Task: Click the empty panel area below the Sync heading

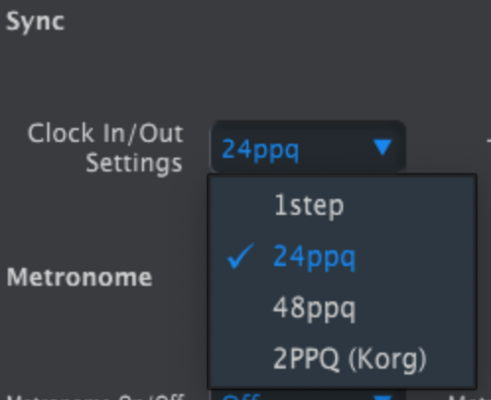Action: [x=100, y=73]
